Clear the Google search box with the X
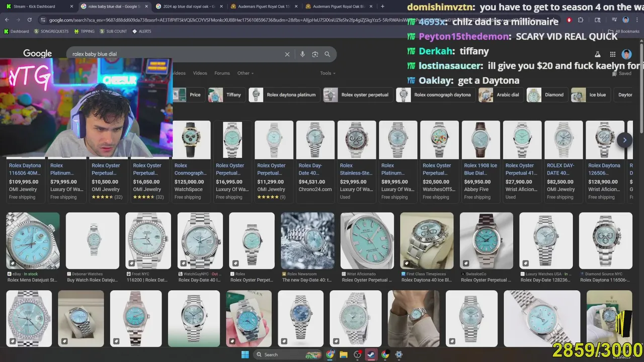 coord(287,54)
